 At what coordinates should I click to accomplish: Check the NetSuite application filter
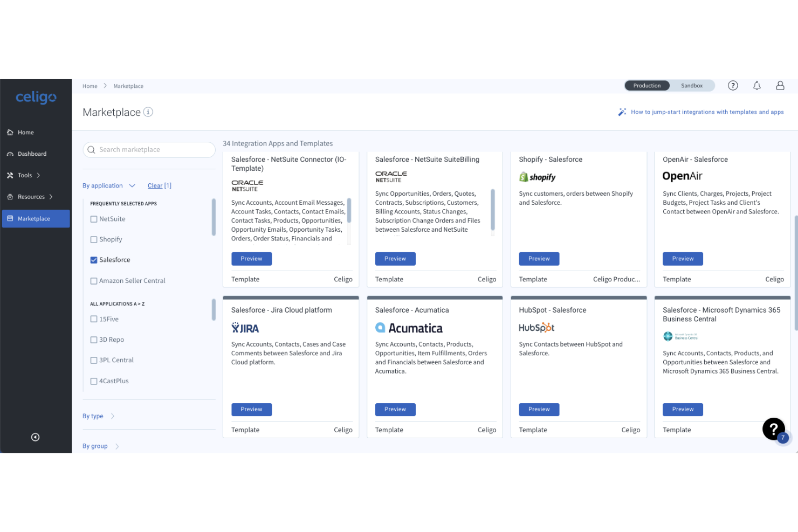94,219
